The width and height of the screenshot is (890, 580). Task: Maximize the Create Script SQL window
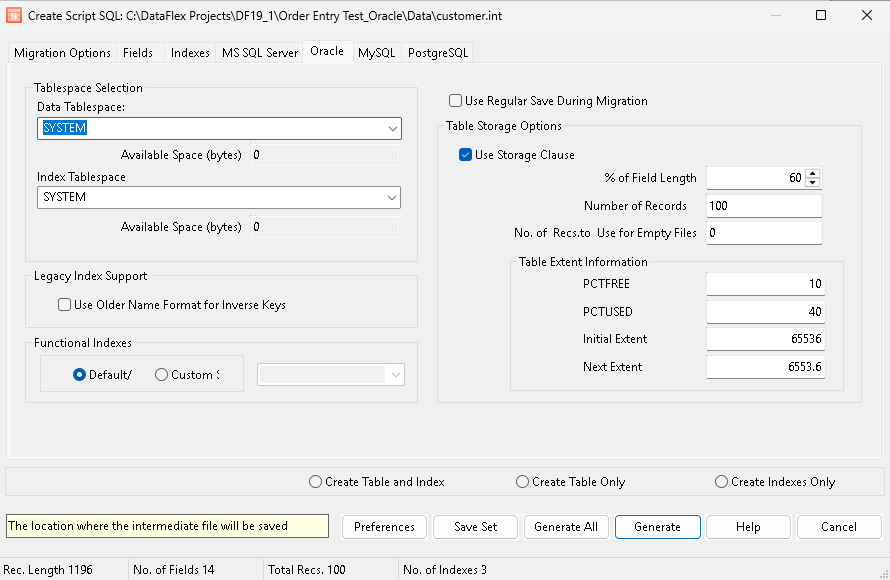click(821, 15)
